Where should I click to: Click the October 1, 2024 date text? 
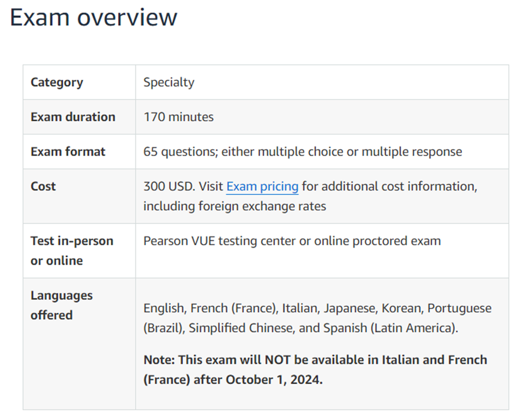click(x=273, y=380)
